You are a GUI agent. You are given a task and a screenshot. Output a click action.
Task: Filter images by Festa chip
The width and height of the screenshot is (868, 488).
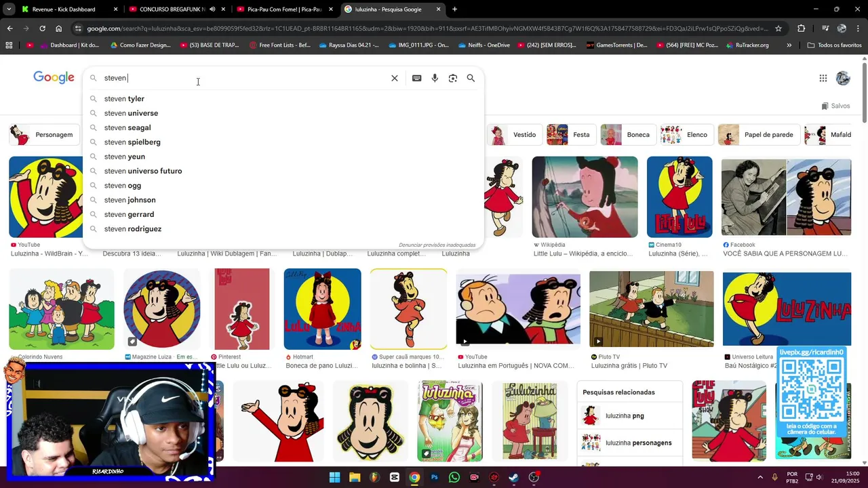pyautogui.click(x=570, y=135)
